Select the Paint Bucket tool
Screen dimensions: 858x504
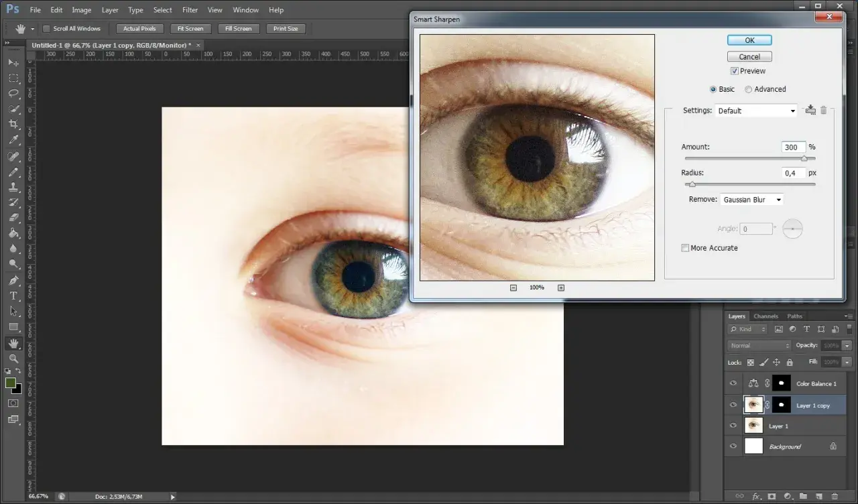coord(13,233)
